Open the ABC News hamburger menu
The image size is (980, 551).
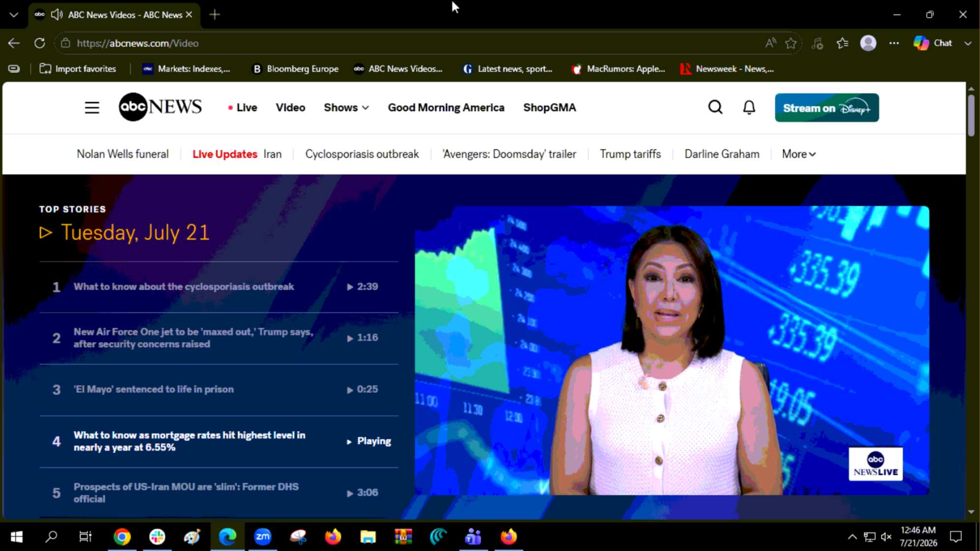pyautogui.click(x=92, y=108)
